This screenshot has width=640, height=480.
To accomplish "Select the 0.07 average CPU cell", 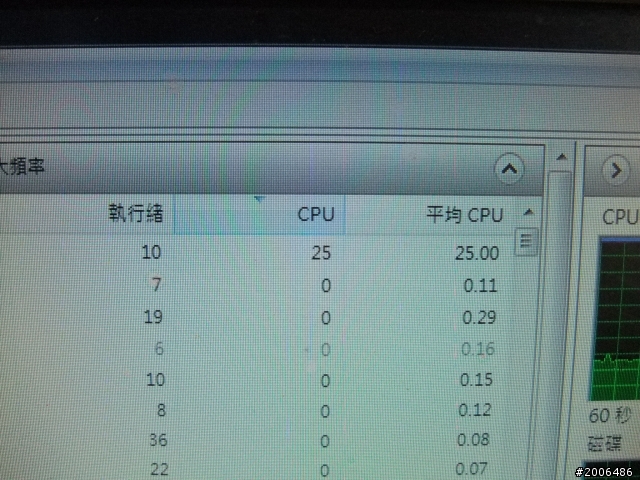I will pyautogui.click(x=471, y=469).
